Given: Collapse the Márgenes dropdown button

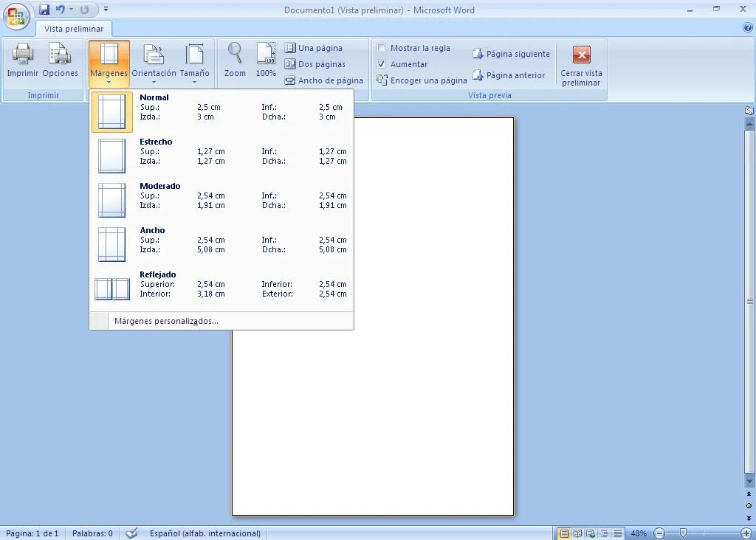Looking at the screenshot, I should coord(109,63).
